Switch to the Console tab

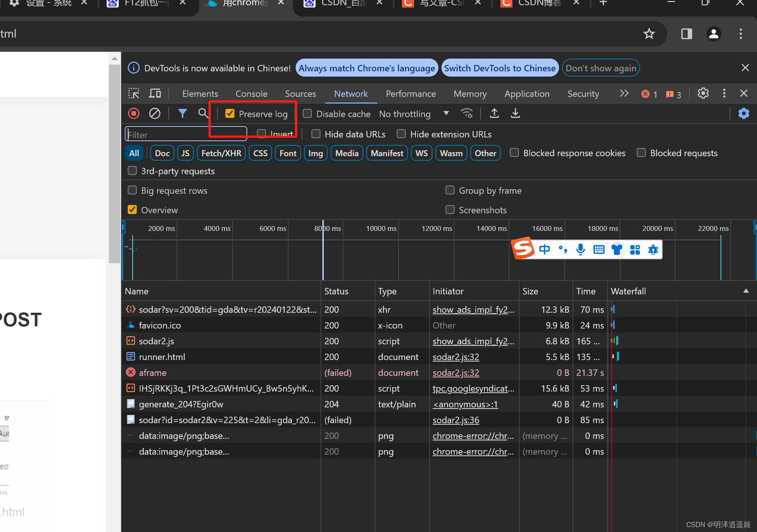coord(251,94)
